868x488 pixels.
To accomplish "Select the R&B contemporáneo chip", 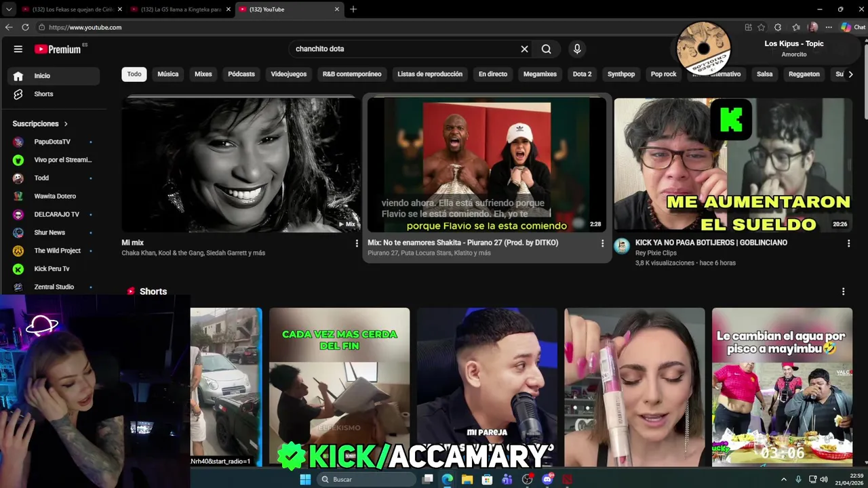I will point(352,74).
